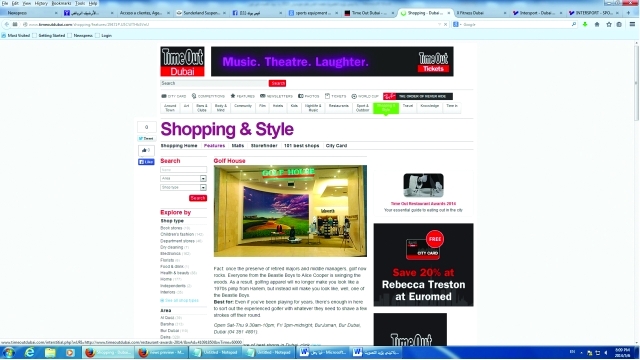Image resolution: width=640 pixels, height=360 pixels.
Task: Click the site Search text field
Action: (x=214, y=83)
